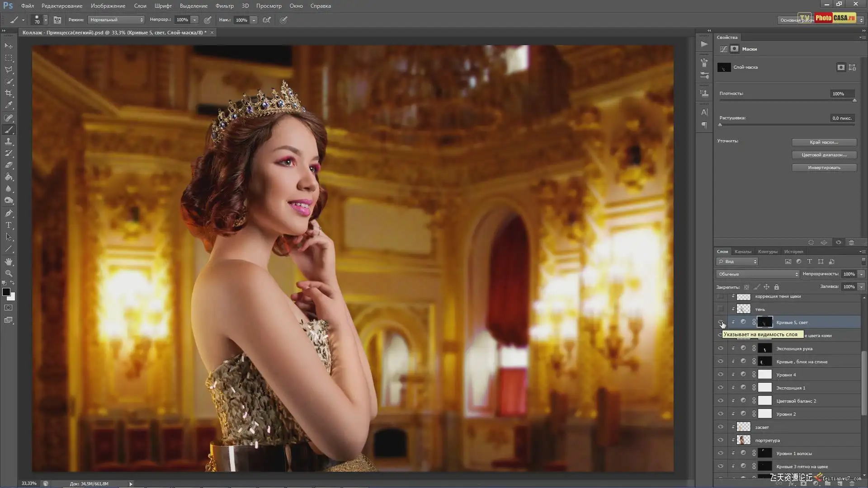
Task: Select the Clone Stamp tool
Action: (x=9, y=142)
